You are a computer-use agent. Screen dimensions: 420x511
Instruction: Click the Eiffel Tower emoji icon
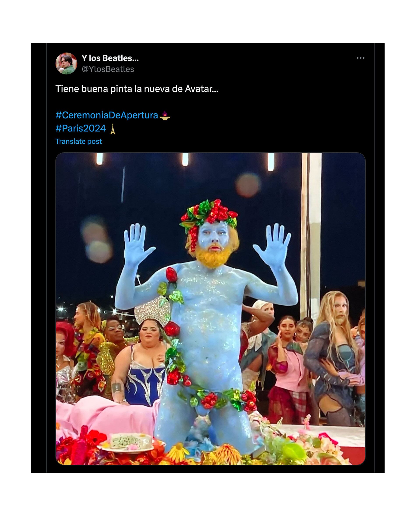(113, 129)
